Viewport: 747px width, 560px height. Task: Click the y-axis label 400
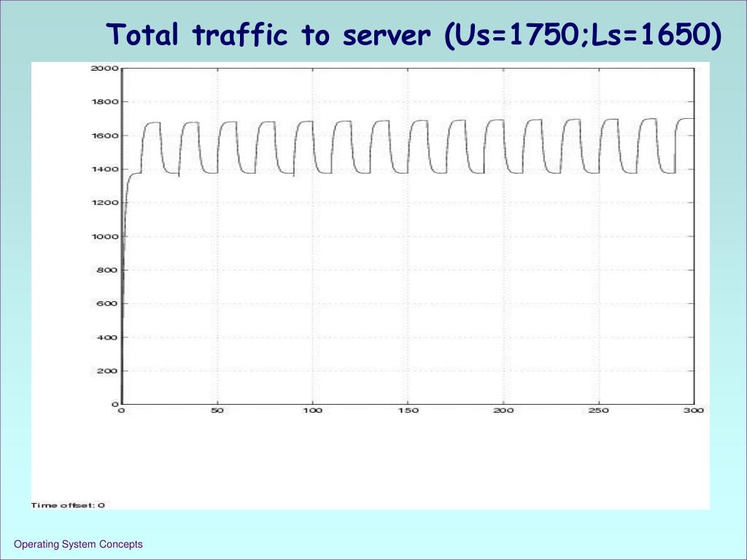(107, 338)
